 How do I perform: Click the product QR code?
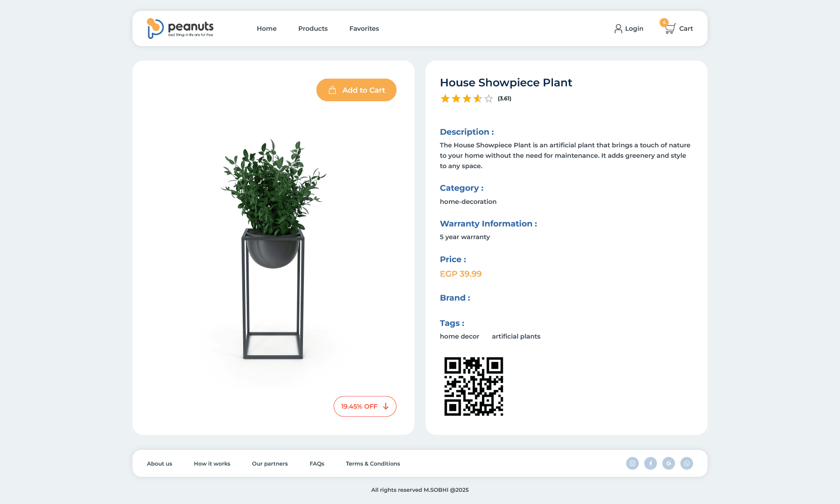click(x=473, y=386)
